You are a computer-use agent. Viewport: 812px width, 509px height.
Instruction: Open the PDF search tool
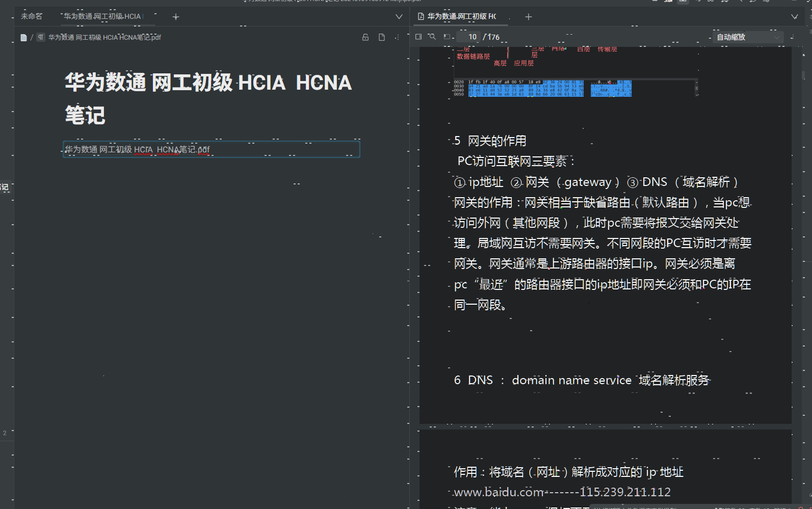(x=432, y=37)
